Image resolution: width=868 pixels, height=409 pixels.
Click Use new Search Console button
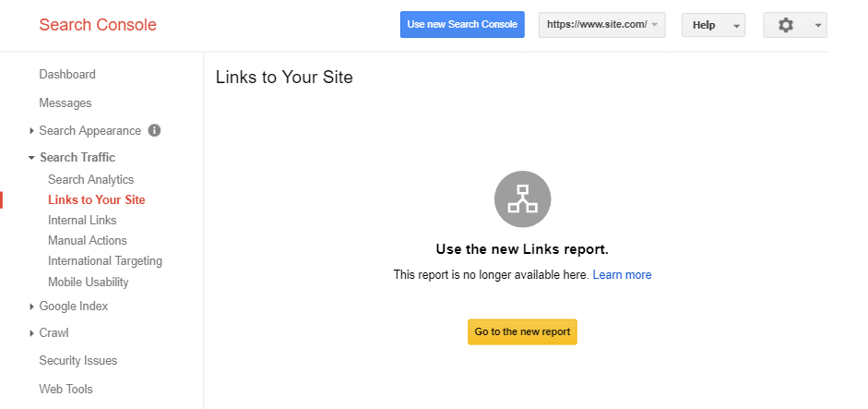pos(462,24)
